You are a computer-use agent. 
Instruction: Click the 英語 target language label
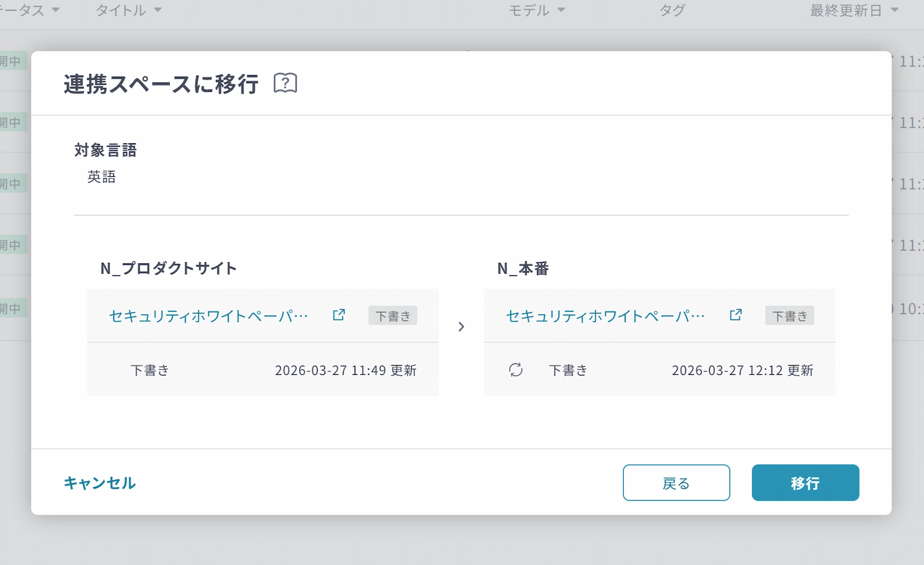[102, 177]
